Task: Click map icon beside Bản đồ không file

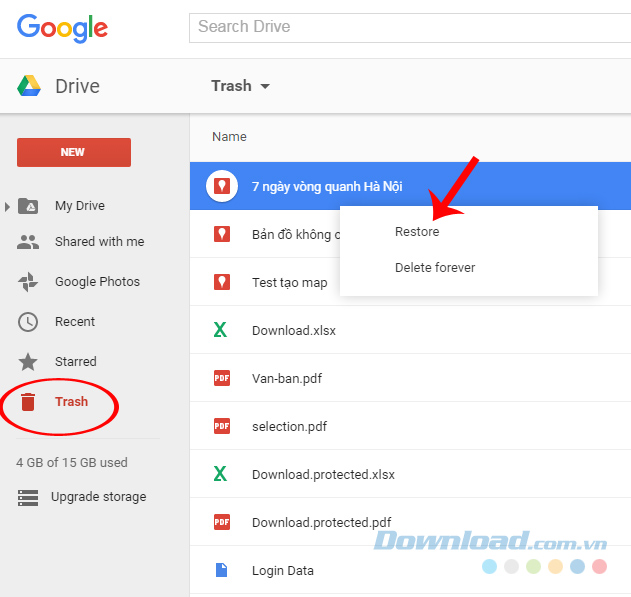Action: (222, 234)
